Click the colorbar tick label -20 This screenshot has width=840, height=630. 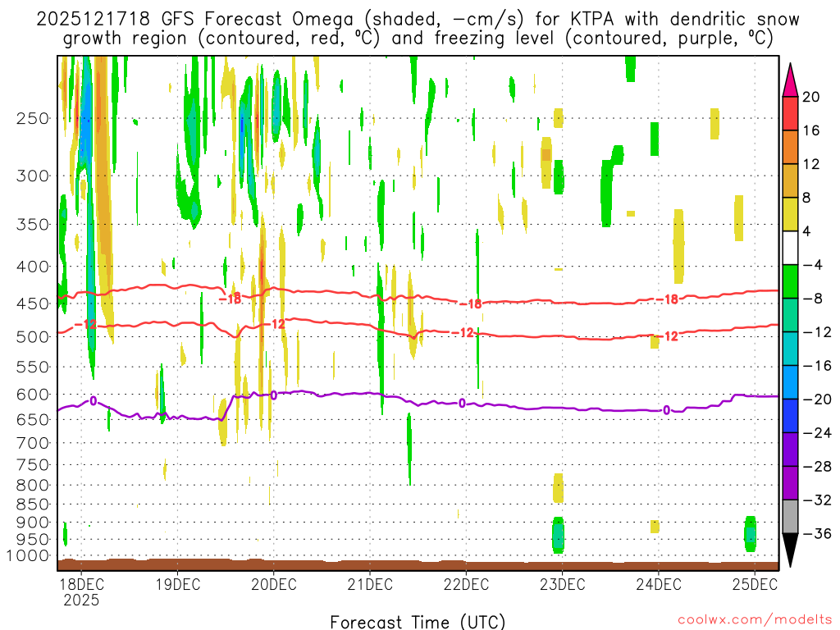(x=818, y=399)
